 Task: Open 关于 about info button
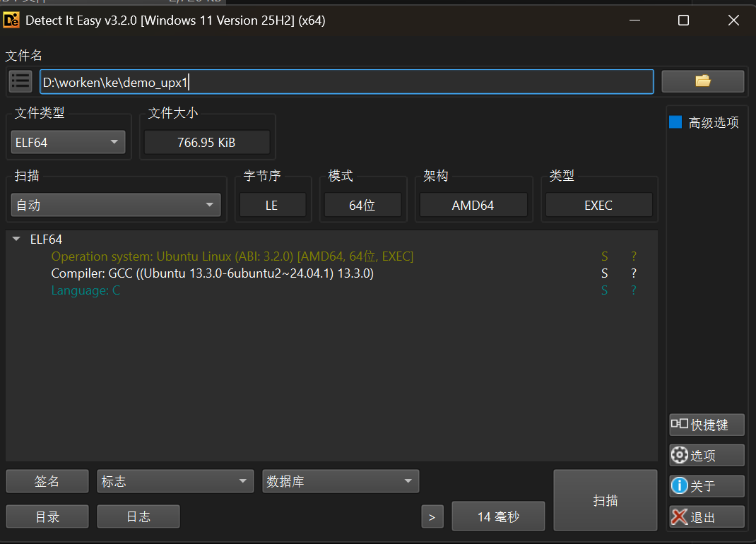click(x=707, y=485)
